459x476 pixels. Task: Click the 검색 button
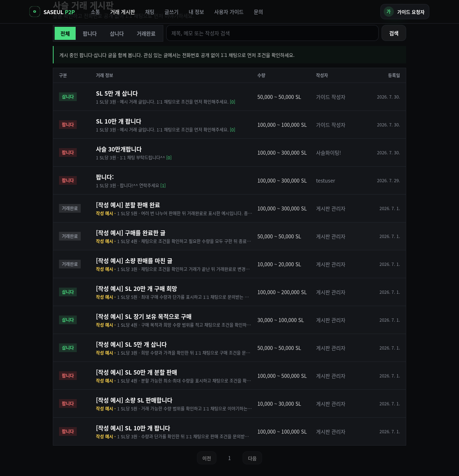pyautogui.click(x=394, y=33)
